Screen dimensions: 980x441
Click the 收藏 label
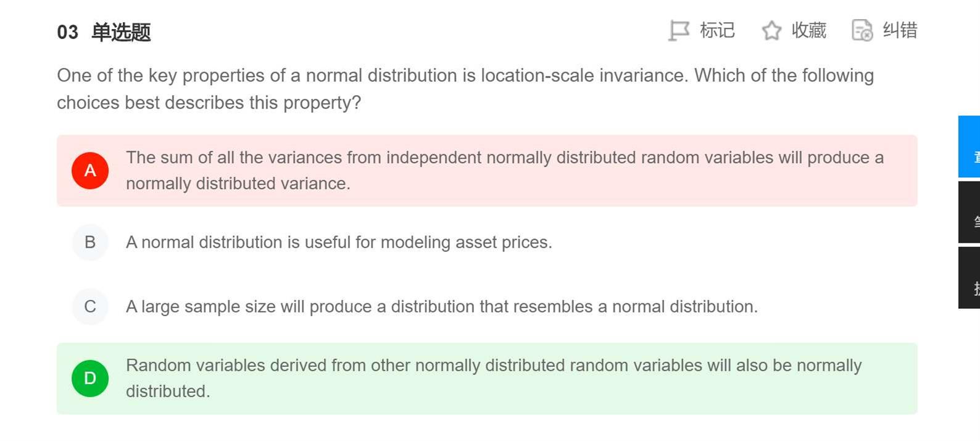(809, 30)
